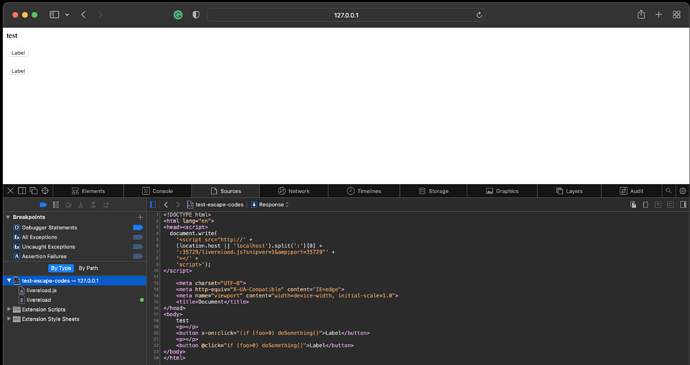Click the 127.0.0.1 address bar
The image size is (690, 365).
pyautogui.click(x=346, y=15)
